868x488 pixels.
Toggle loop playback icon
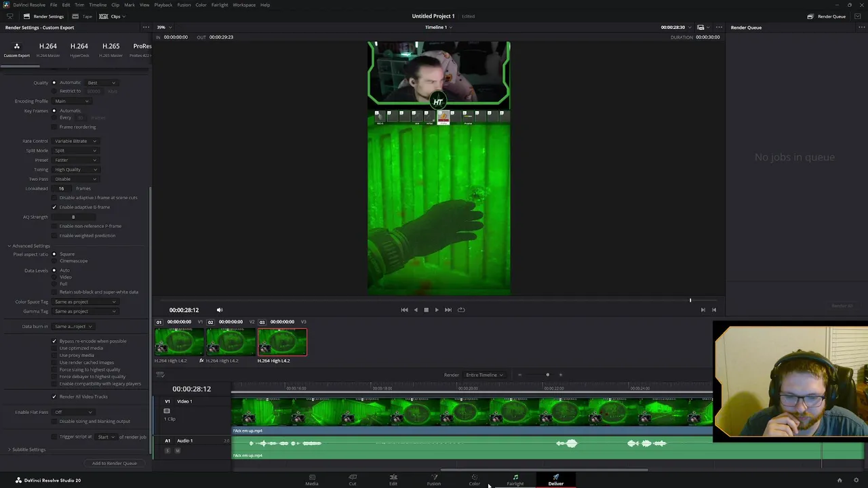coord(461,310)
